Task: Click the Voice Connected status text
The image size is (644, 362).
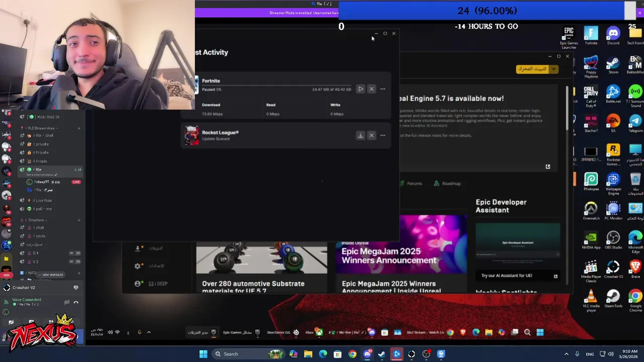Action: [27, 300]
